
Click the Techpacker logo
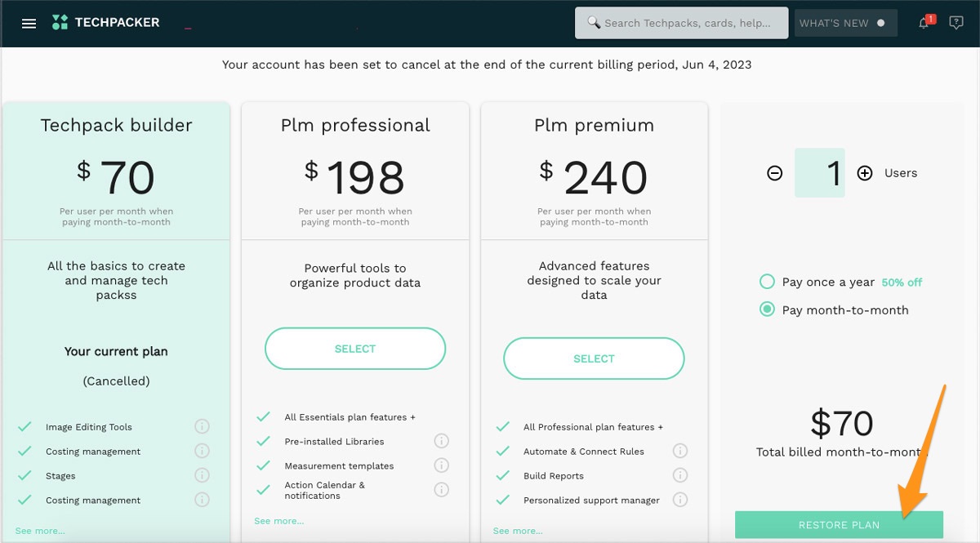105,23
